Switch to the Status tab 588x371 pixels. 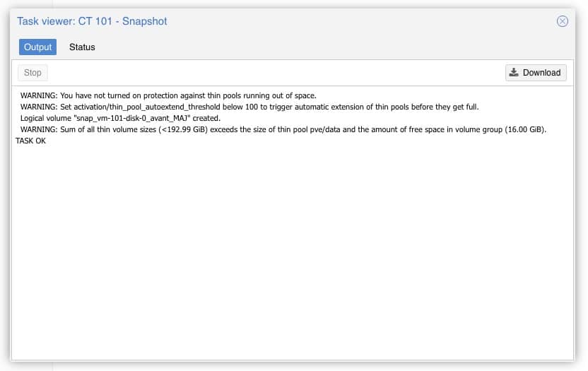coord(82,47)
